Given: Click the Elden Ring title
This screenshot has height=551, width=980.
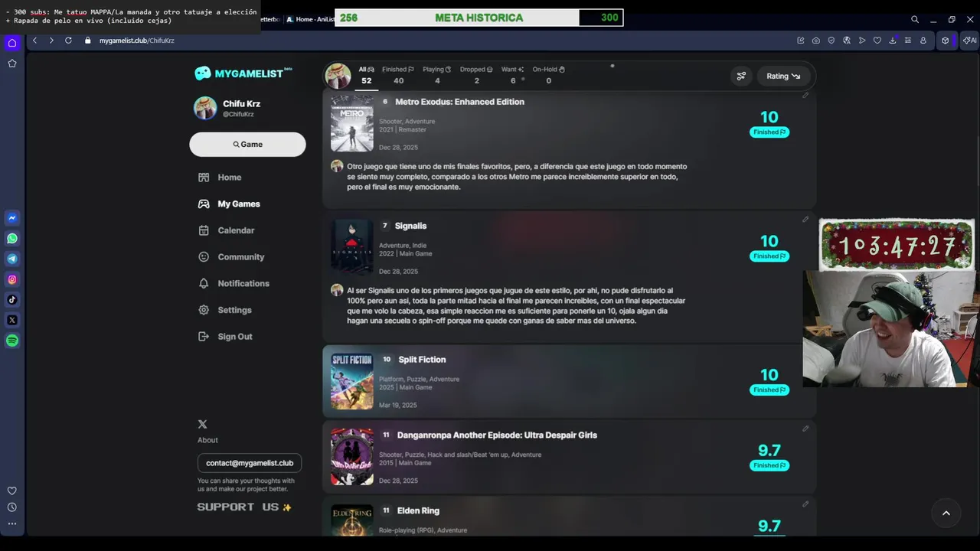Looking at the screenshot, I should [x=418, y=511].
